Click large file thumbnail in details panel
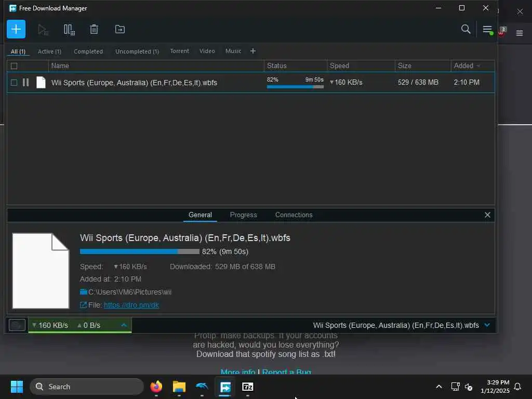Image resolution: width=532 pixels, height=399 pixels. pos(41,271)
